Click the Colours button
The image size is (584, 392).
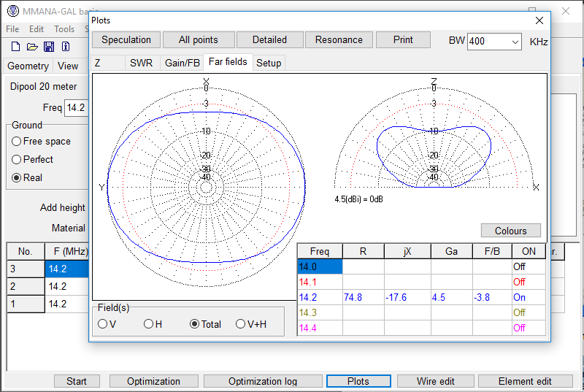tap(510, 231)
